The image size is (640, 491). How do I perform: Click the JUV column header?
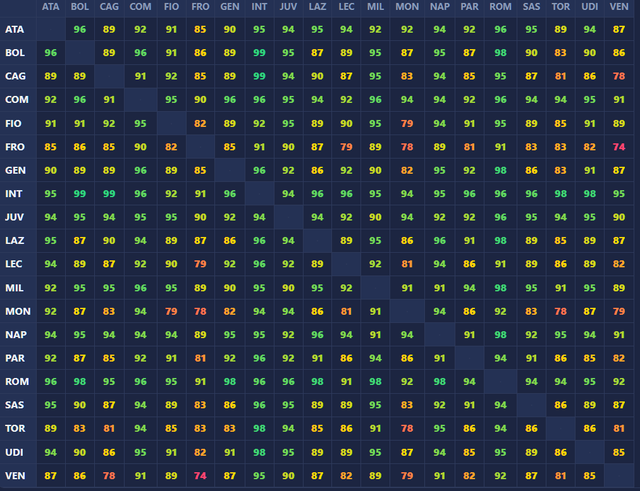(x=288, y=7)
